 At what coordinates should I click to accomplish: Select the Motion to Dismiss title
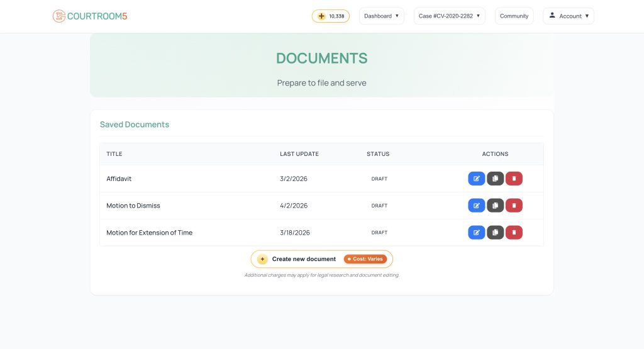[133, 206]
